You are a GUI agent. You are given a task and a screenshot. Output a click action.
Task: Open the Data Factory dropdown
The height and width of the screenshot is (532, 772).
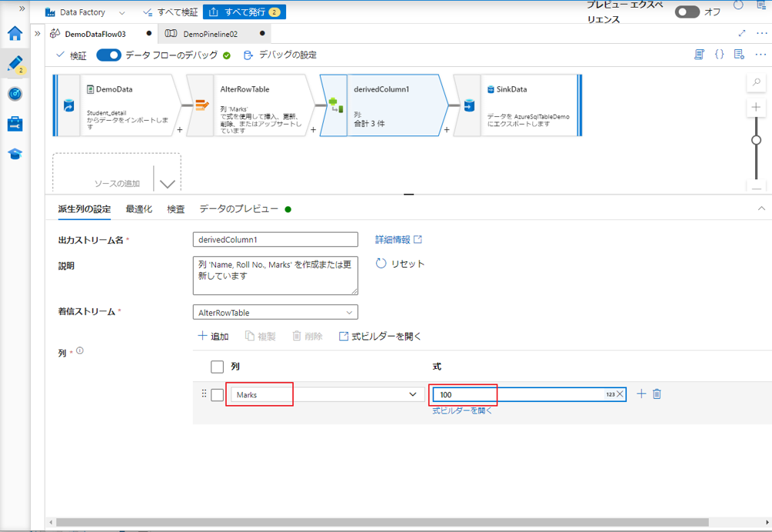[85, 12]
